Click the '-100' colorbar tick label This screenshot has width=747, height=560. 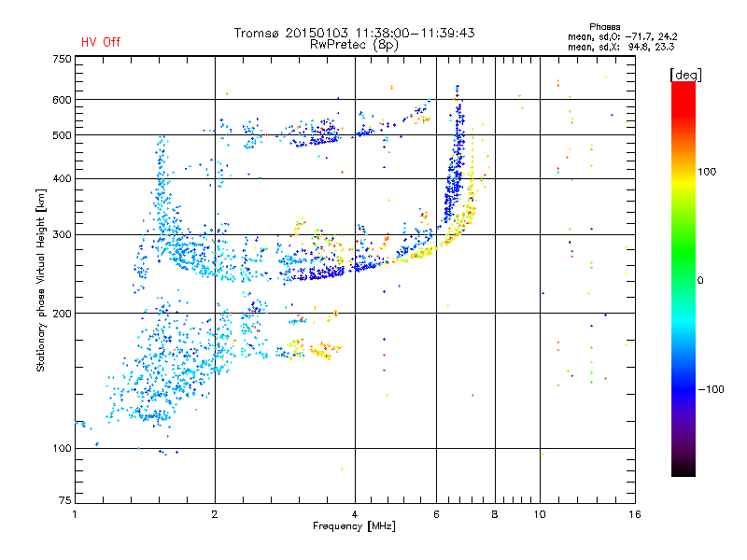pos(711,389)
